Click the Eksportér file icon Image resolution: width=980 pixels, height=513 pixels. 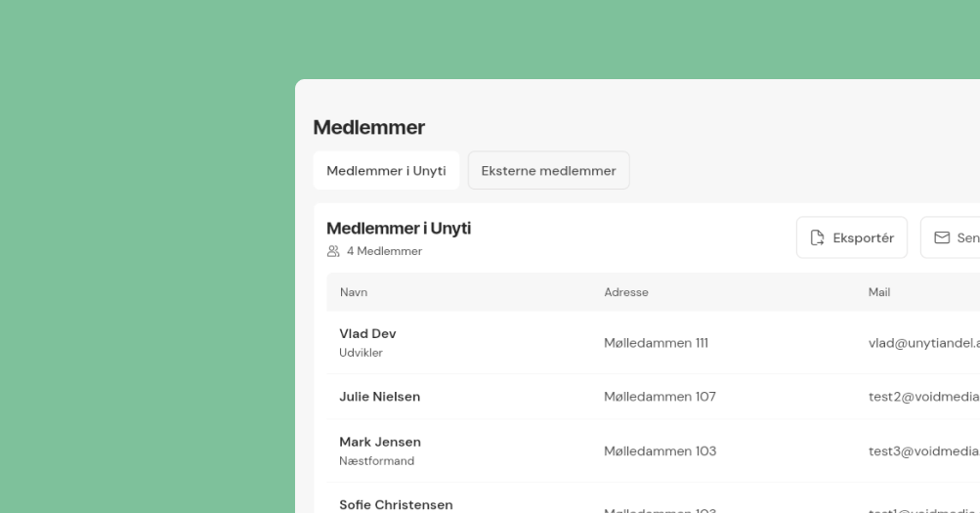[818, 237]
